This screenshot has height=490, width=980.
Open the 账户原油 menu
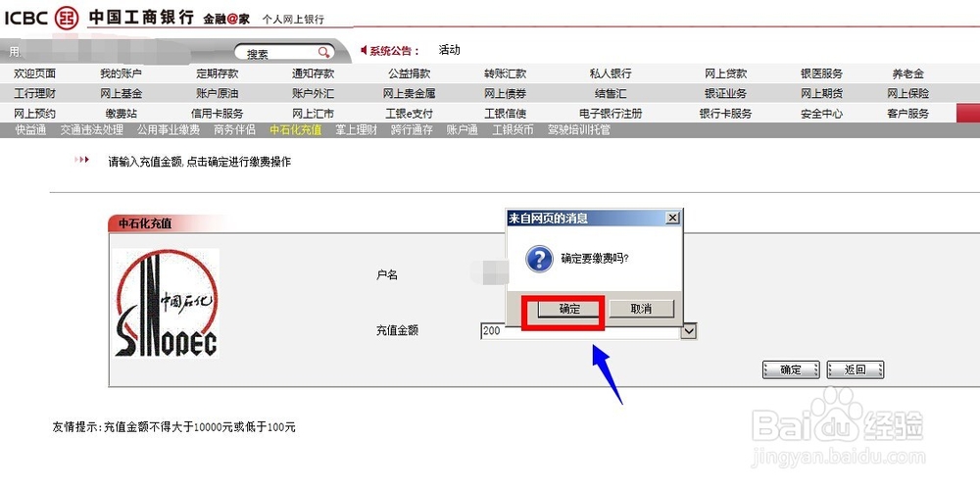click(217, 94)
